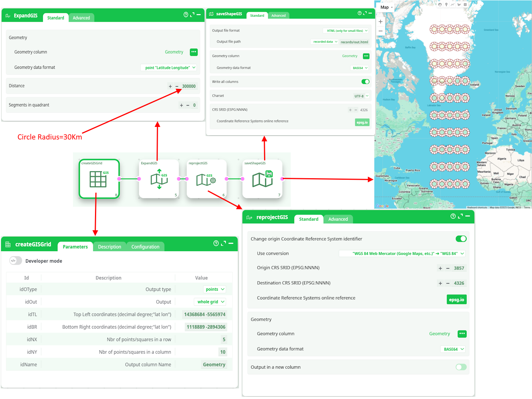Disable the Write all columns toggle
Image resolution: width=532 pixels, height=399 pixels.
365,81
